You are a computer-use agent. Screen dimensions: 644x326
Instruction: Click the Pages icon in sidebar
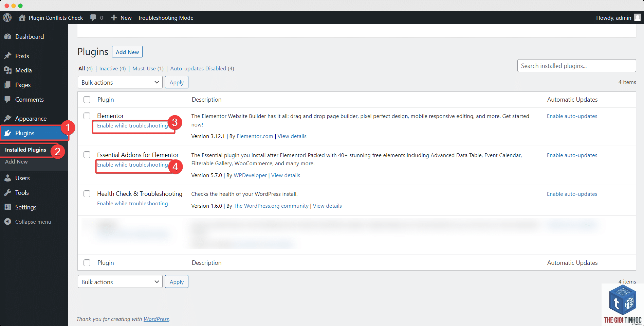click(7, 85)
